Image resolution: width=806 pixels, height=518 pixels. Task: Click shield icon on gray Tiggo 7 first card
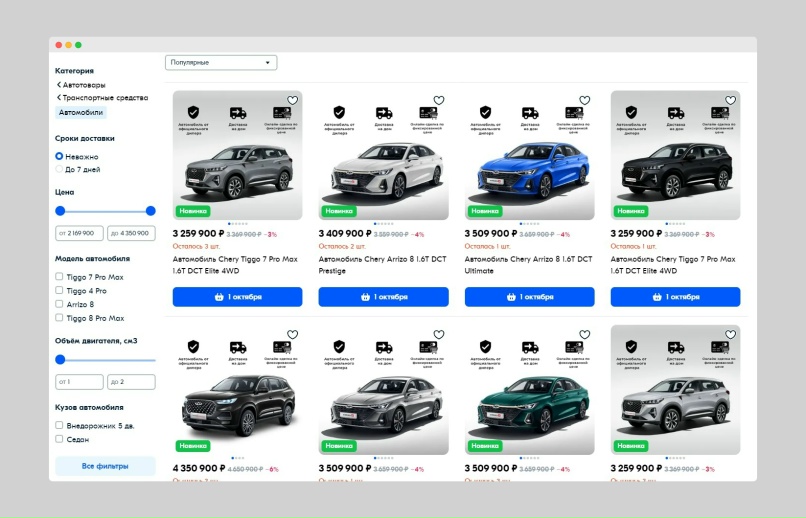[x=193, y=112]
